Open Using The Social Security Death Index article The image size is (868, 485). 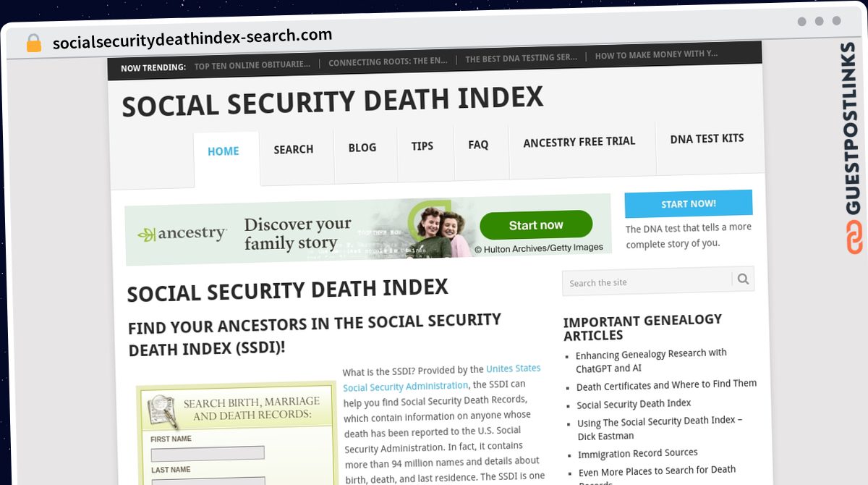660,428
